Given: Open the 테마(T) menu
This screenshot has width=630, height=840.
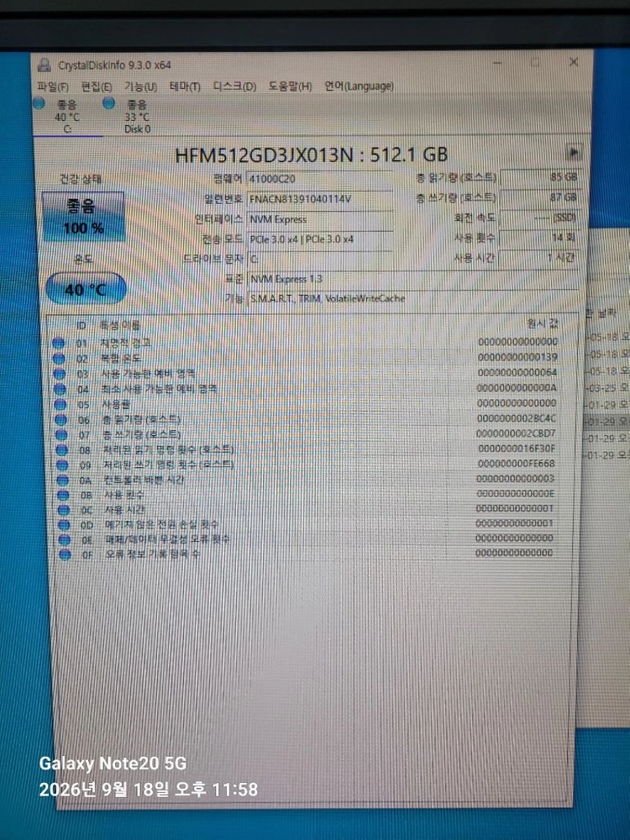Looking at the screenshot, I should (x=185, y=87).
